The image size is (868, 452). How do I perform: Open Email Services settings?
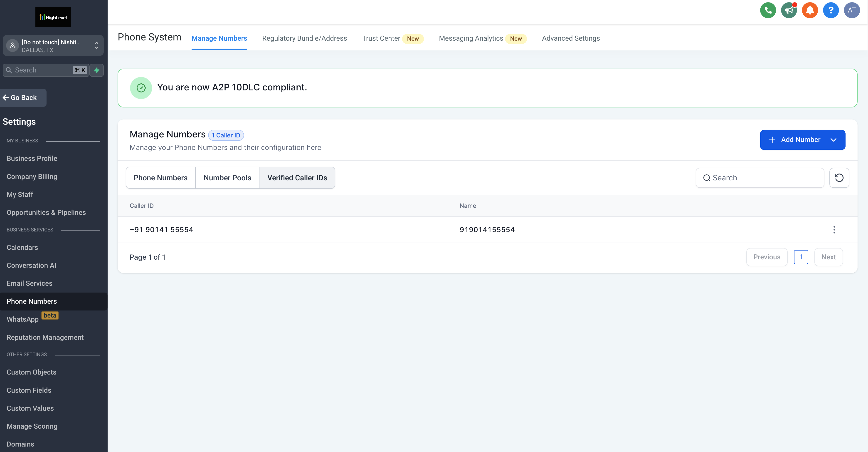(29, 283)
